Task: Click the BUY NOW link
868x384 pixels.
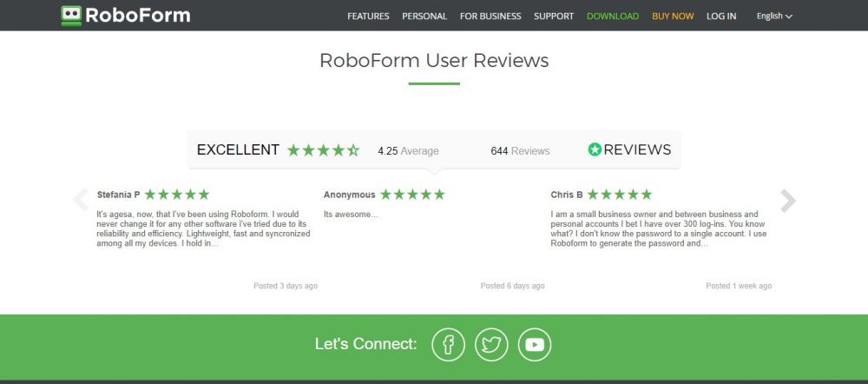Action: tap(673, 16)
